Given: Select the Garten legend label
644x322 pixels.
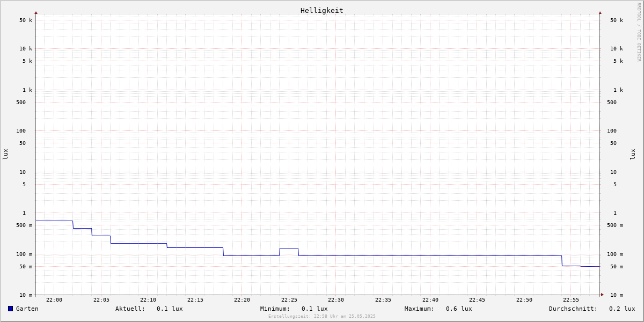Looking at the screenshot, I should tap(27, 309).
